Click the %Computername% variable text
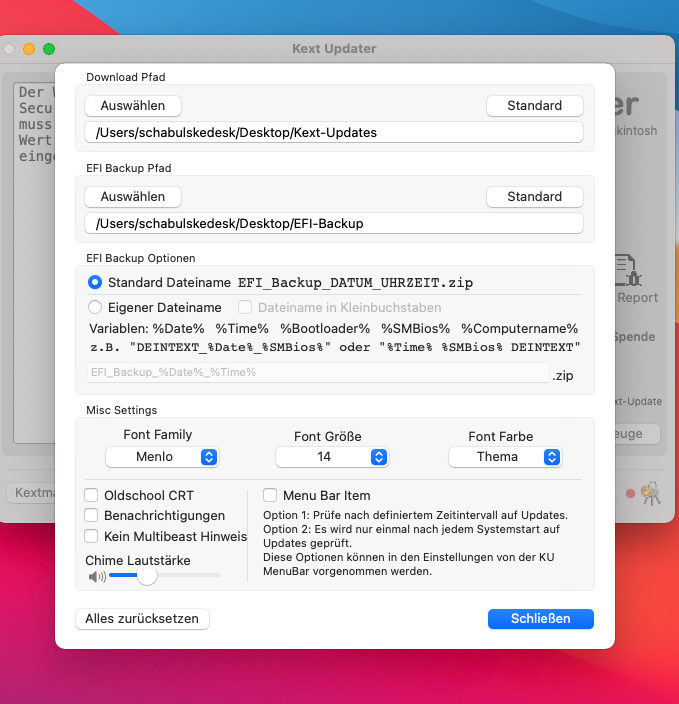This screenshot has height=704, width=679. tap(520, 329)
